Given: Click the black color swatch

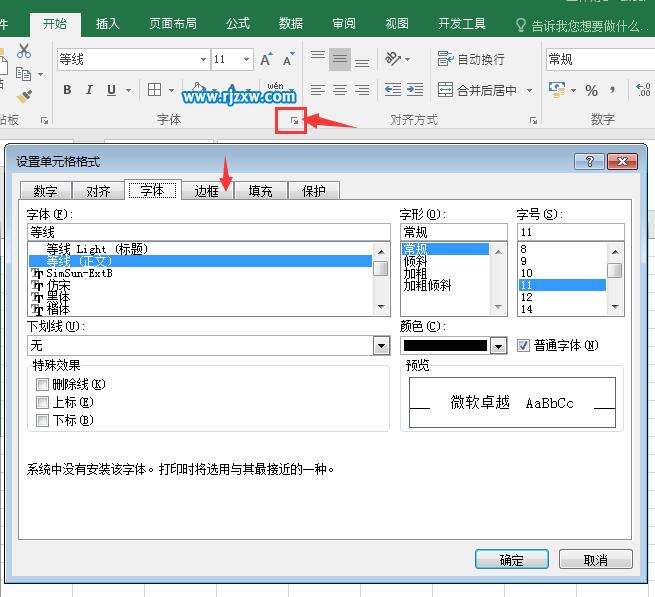Looking at the screenshot, I should coord(445,345).
